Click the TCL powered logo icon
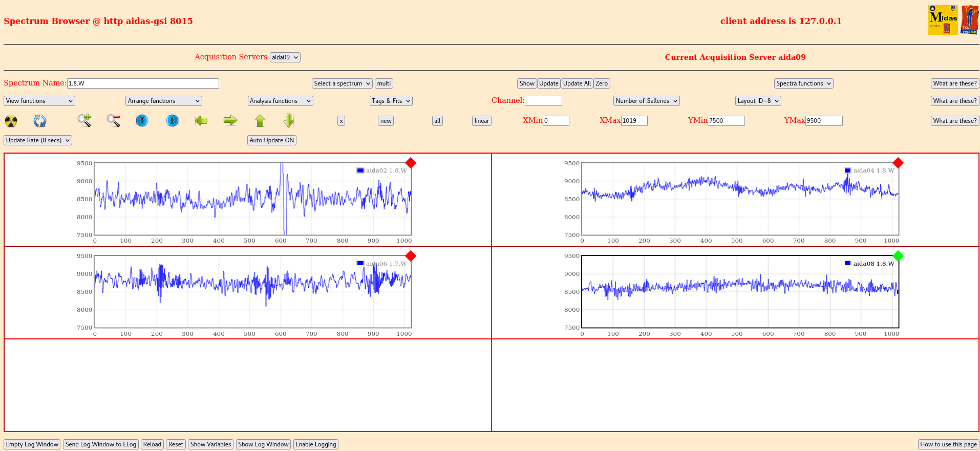980x451 pixels. (x=970, y=20)
